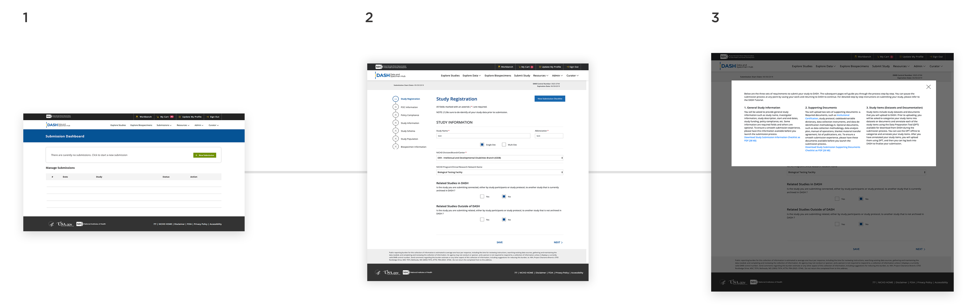This screenshot has width=980, height=308.
Task: Select Yes for Related Studies in DASH, screen 2
Action: point(482,196)
